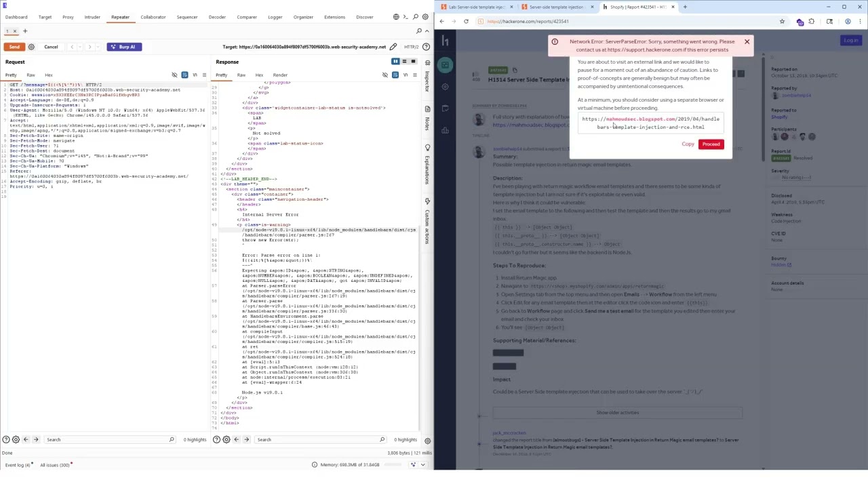
Task: Open send options gear beside Send button
Action: pyautogui.click(x=31, y=47)
